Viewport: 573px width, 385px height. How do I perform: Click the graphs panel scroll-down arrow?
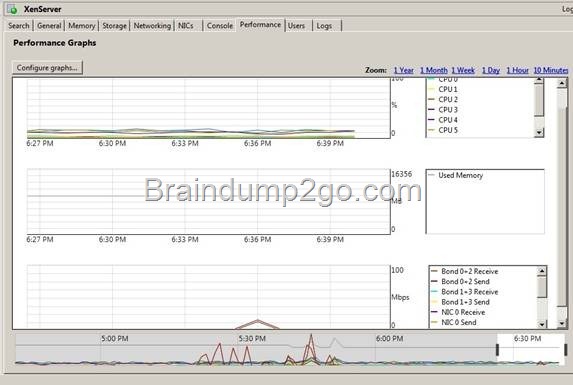pos(562,323)
